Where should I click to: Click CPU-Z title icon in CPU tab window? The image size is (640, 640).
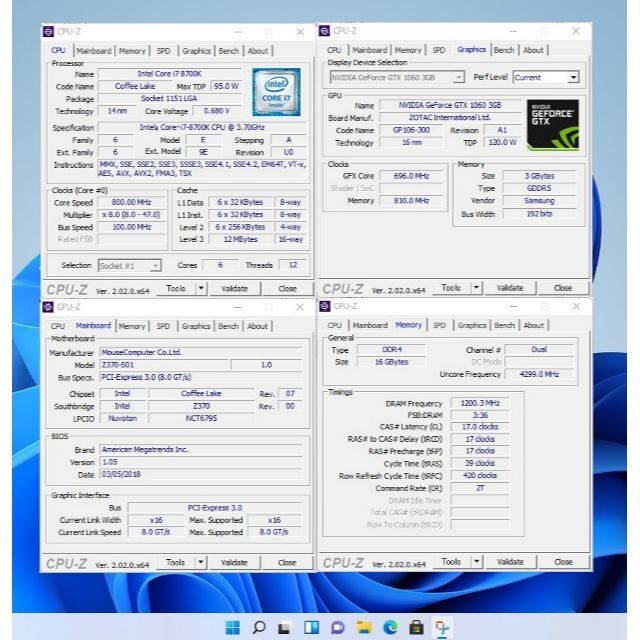coord(48,31)
